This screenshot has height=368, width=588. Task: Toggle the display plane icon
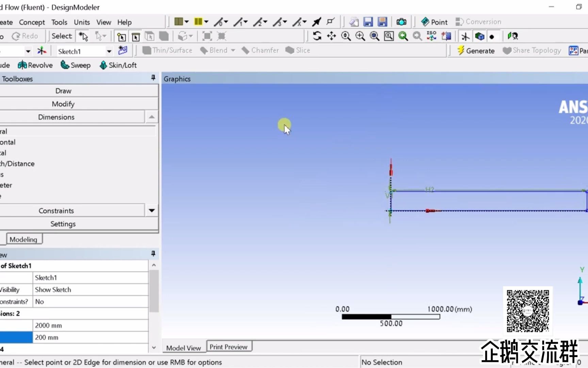465,36
